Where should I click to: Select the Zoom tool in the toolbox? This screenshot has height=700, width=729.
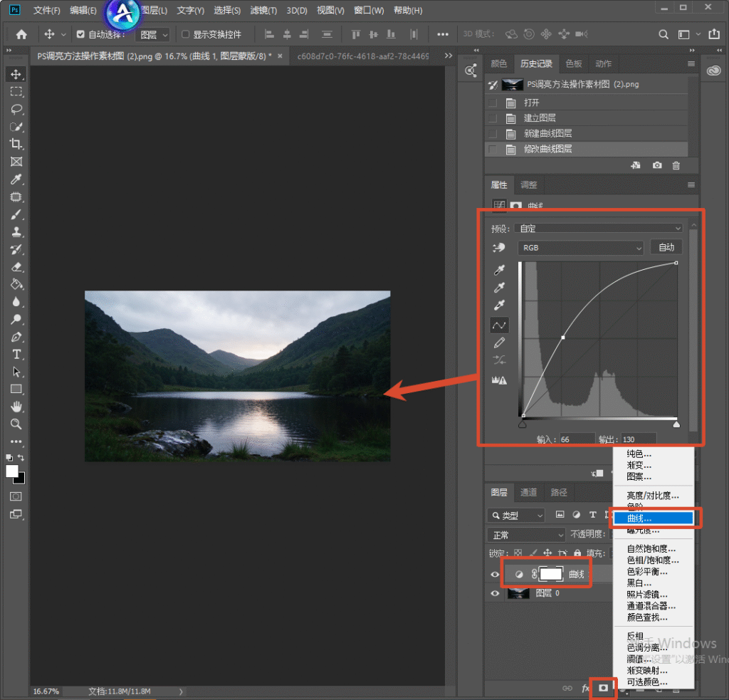click(16, 424)
